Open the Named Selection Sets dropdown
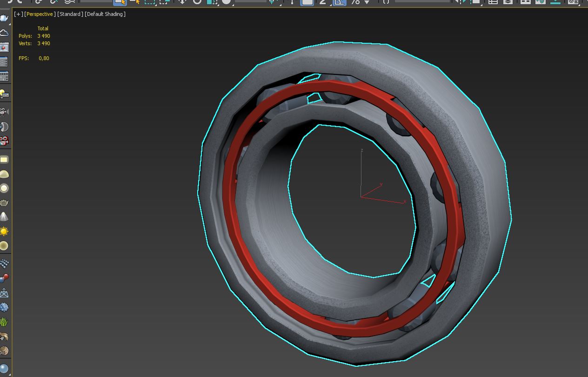Image resolution: width=588 pixels, height=377 pixels. [x=422, y=1]
